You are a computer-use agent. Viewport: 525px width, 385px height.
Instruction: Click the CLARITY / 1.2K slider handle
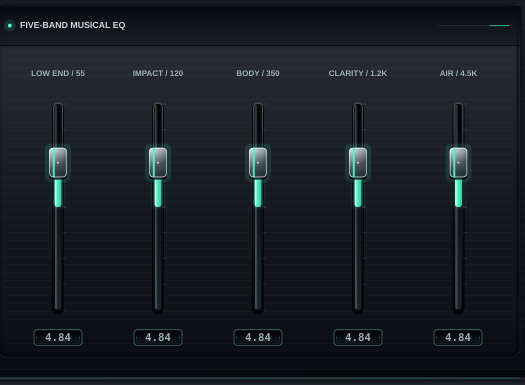pyautogui.click(x=358, y=163)
